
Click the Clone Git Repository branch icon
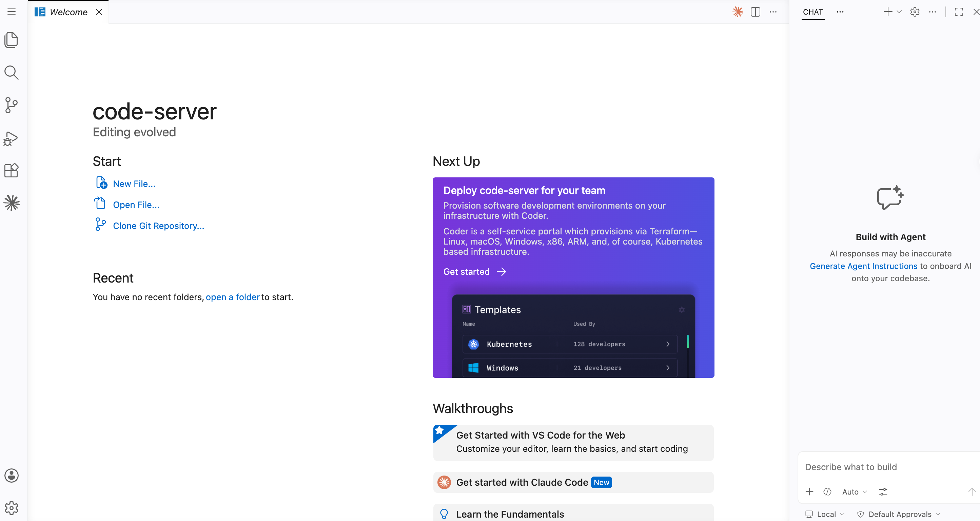(x=100, y=224)
